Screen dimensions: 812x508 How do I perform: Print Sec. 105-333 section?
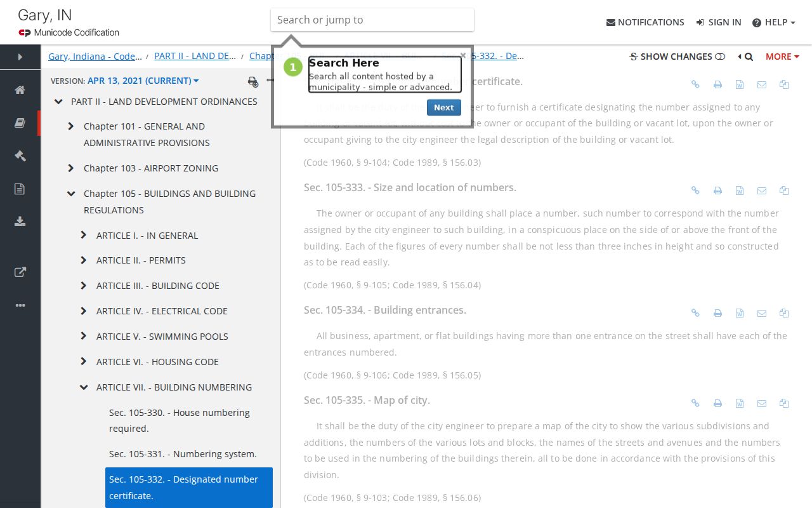coord(717,190)
